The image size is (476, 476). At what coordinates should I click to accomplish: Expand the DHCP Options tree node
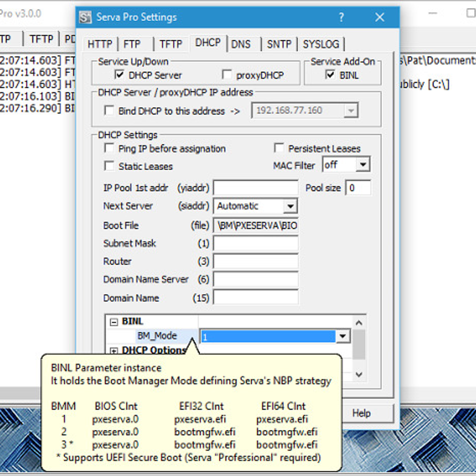(114, 351)
